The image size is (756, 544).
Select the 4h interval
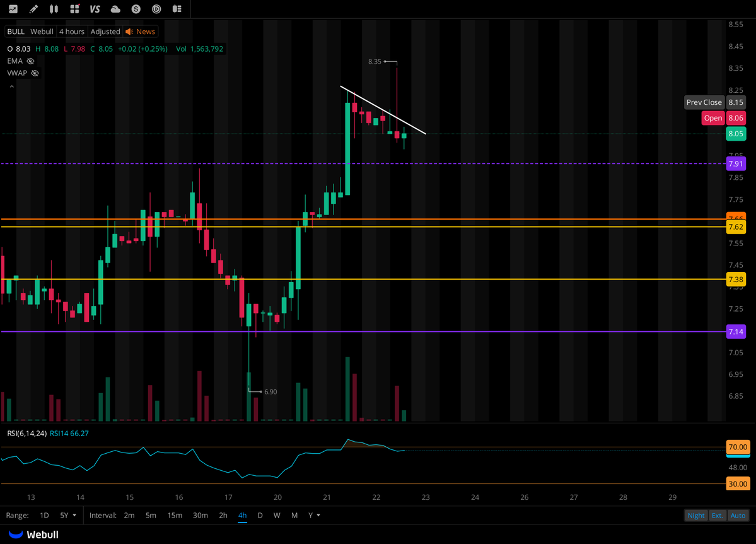(x=243, y=516)
